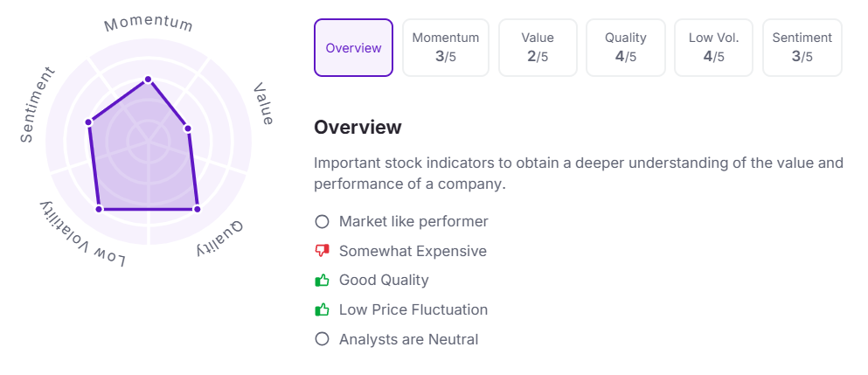The image size is (868, 375).
Task: Select the Overview tab
Action: [x=353, y=48]
